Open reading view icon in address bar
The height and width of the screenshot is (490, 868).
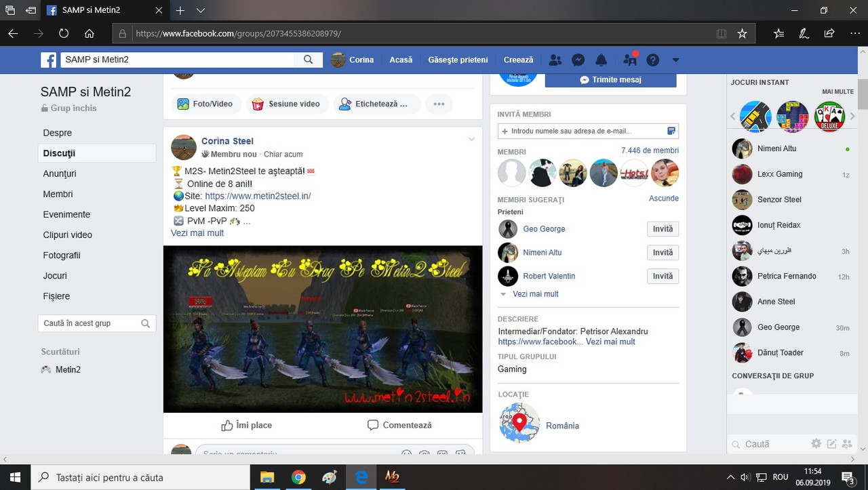tap(722, 33)
